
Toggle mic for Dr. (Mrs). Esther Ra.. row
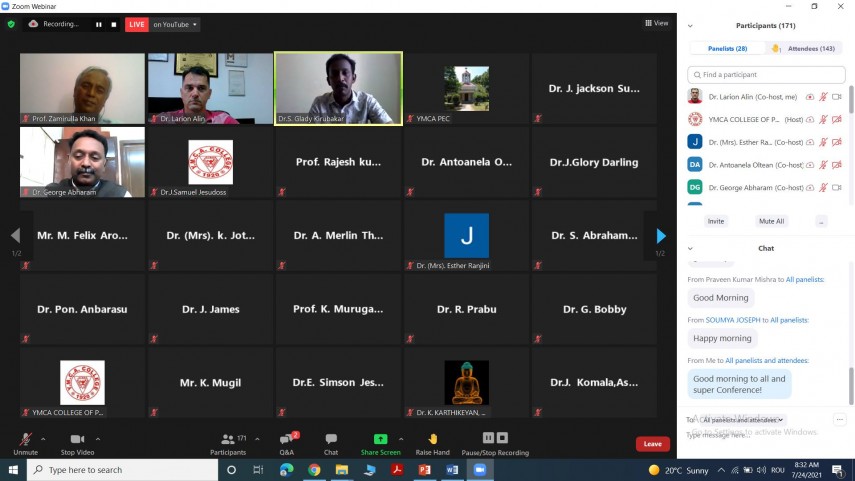[823, 142]
